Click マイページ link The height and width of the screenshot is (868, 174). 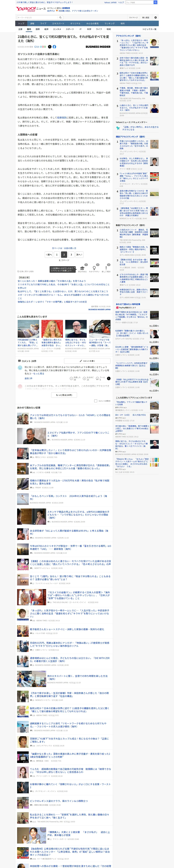pos(133,18)
